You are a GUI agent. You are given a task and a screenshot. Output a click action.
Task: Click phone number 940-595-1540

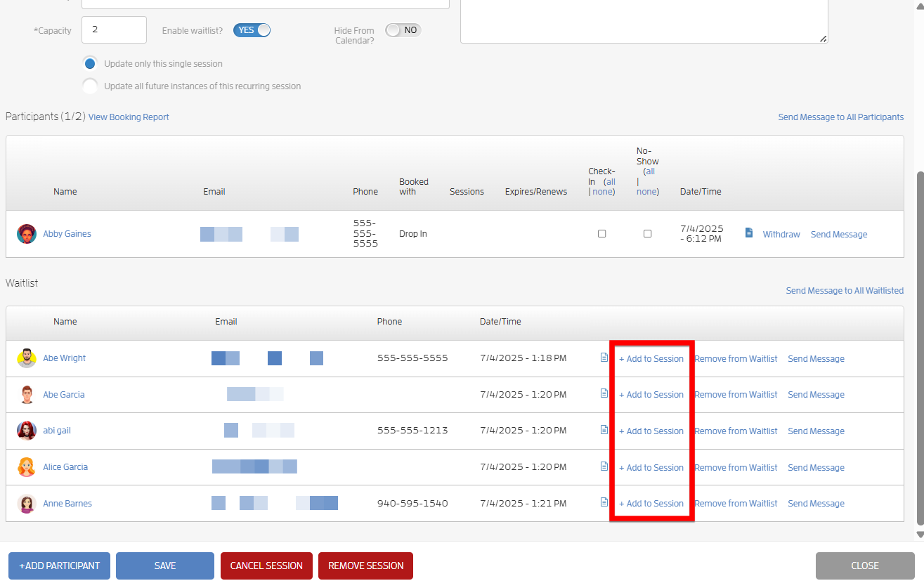[x=412, y=504]
